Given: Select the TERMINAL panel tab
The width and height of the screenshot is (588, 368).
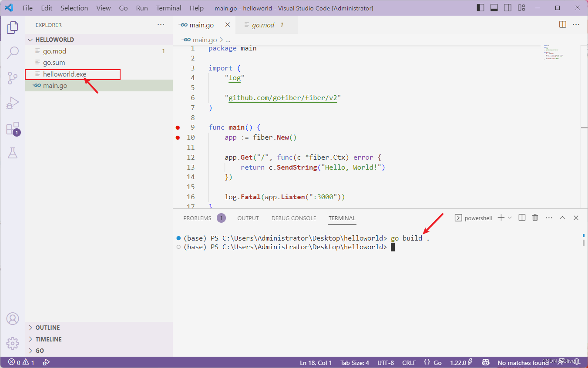Looking at the screenshot, I should 342,218.
